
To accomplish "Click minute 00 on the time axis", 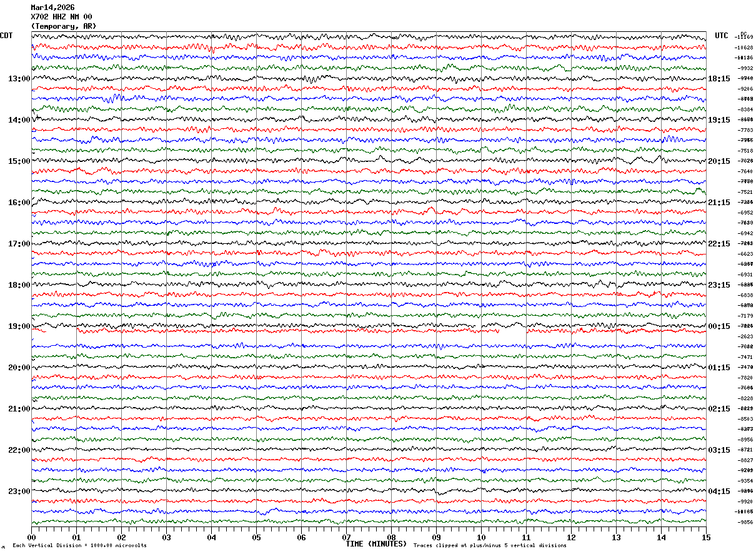I will pos(31,537).
